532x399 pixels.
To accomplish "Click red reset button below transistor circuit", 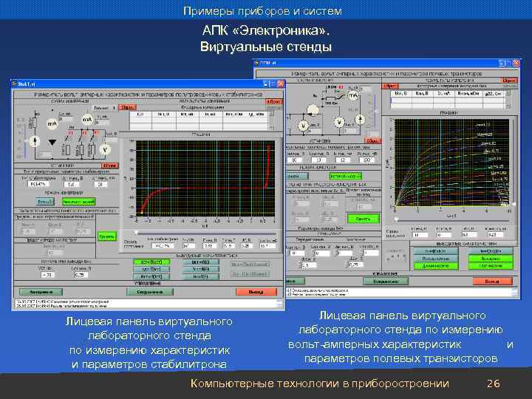I will tap(372, 140).
